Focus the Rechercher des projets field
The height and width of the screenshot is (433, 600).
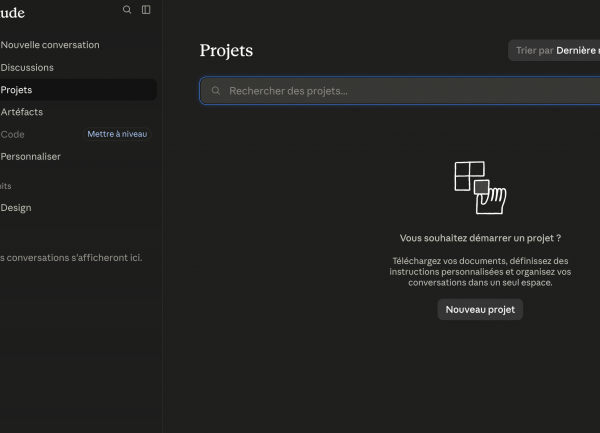[x=399, y=91]
